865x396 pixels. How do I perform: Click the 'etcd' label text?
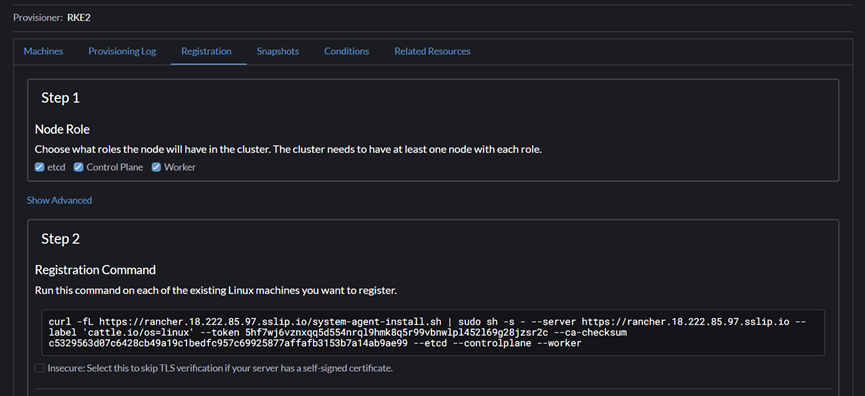[x=56, y=167]
